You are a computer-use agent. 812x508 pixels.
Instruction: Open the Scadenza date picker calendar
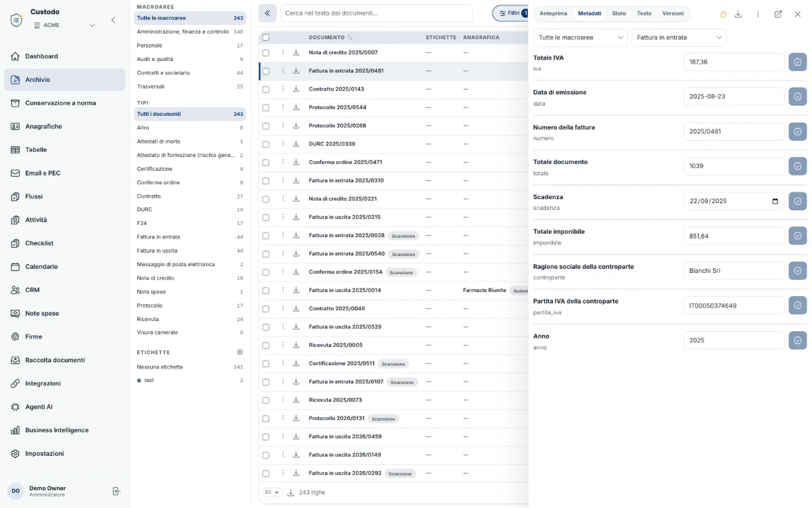[x=775, y=201]
